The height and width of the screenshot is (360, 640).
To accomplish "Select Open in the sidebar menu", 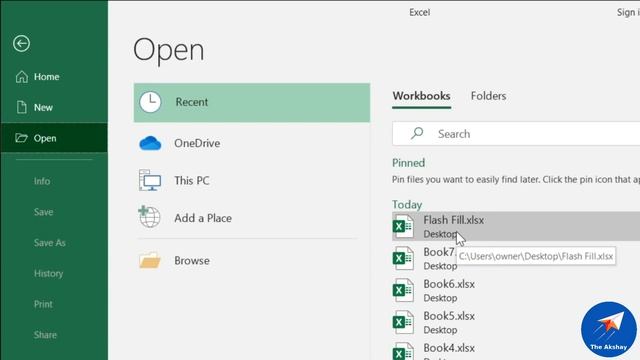I will pos(54,138).
